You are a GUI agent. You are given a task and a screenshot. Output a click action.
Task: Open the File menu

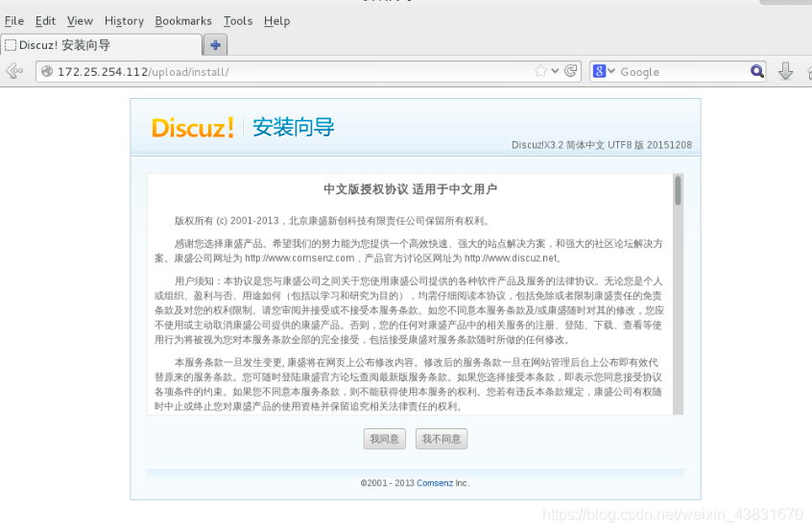(14, 21)
